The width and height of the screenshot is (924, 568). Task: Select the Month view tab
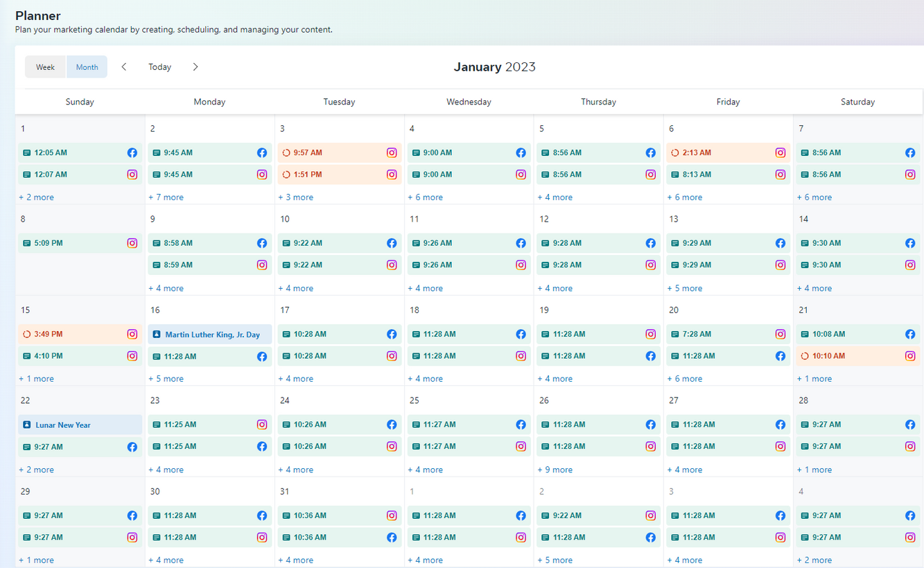coord(87,67)
